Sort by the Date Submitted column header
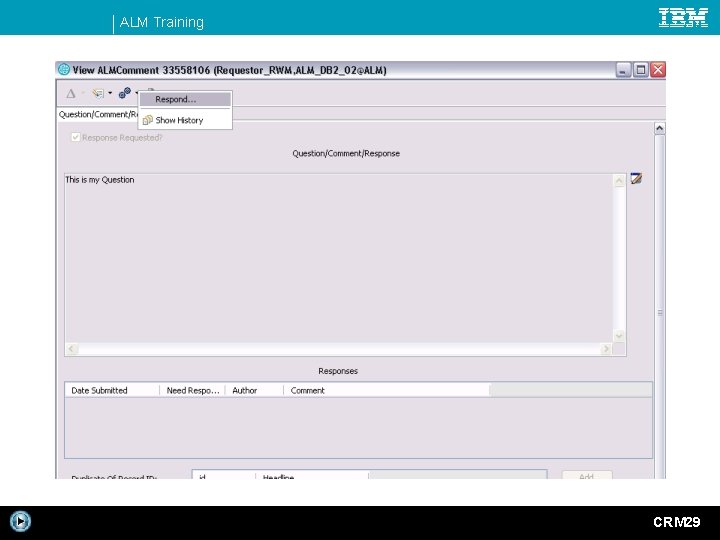 [x=112, y=390]
